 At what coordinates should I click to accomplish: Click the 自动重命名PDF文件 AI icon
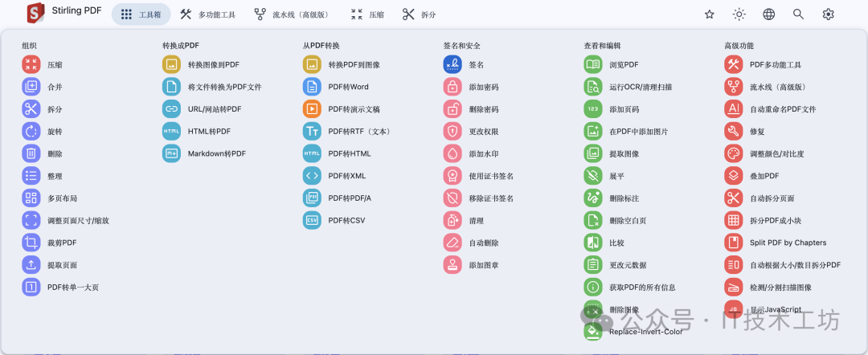click(734, 109)
